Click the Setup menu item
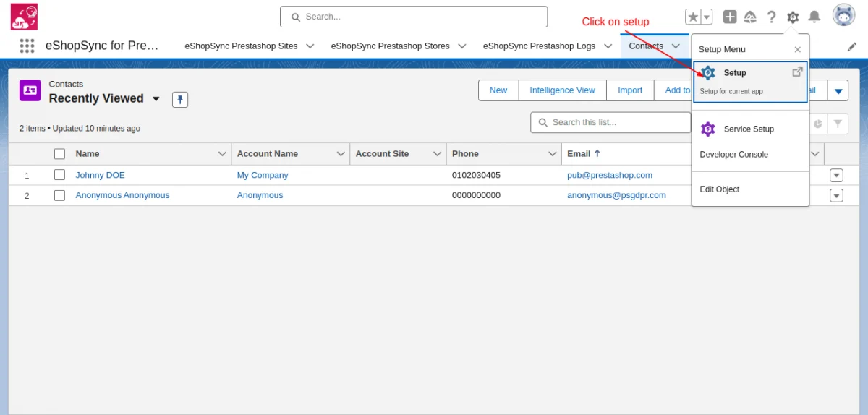This screenshot has height=415, width=868. click(750, 81)
